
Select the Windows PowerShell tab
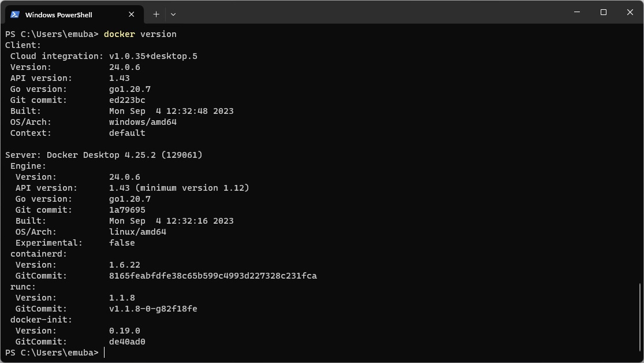[x=75, y=14]
